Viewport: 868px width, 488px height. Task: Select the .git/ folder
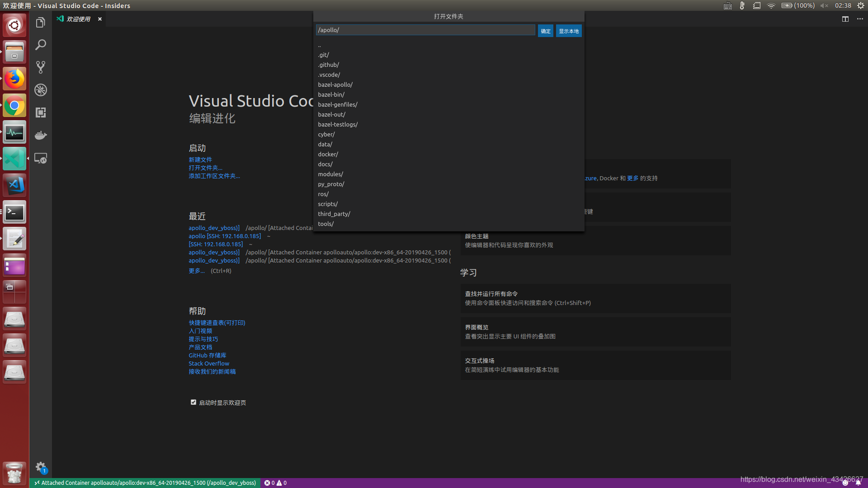(449, 55)
